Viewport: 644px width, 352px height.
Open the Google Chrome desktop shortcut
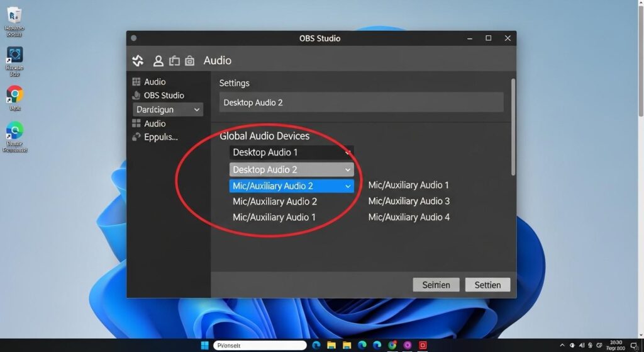tap(15, 98)
